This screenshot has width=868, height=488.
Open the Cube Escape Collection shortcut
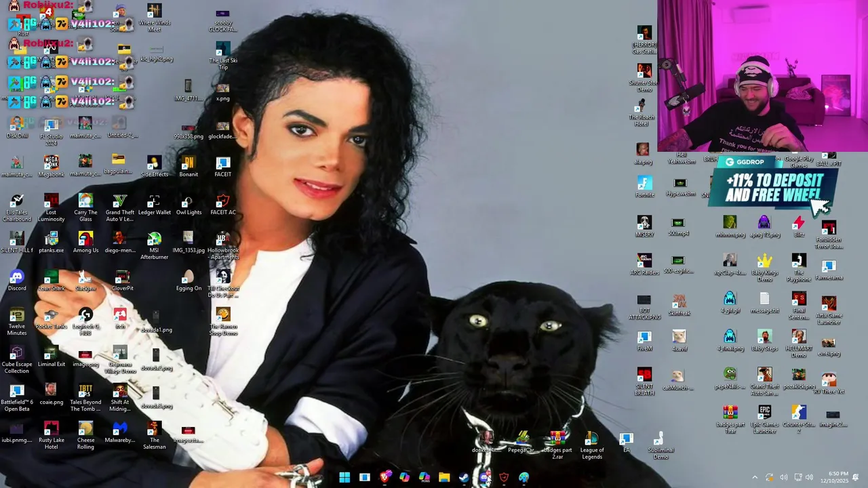click(x=17, y=360)
